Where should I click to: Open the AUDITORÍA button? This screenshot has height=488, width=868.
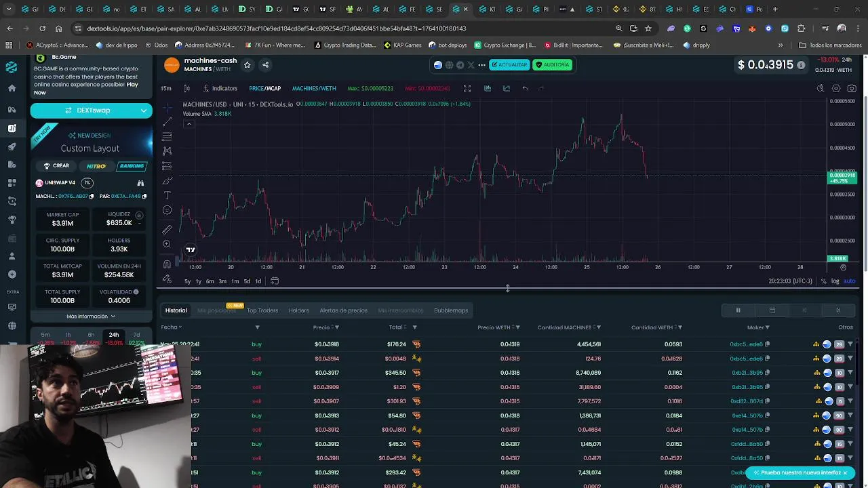553,64
